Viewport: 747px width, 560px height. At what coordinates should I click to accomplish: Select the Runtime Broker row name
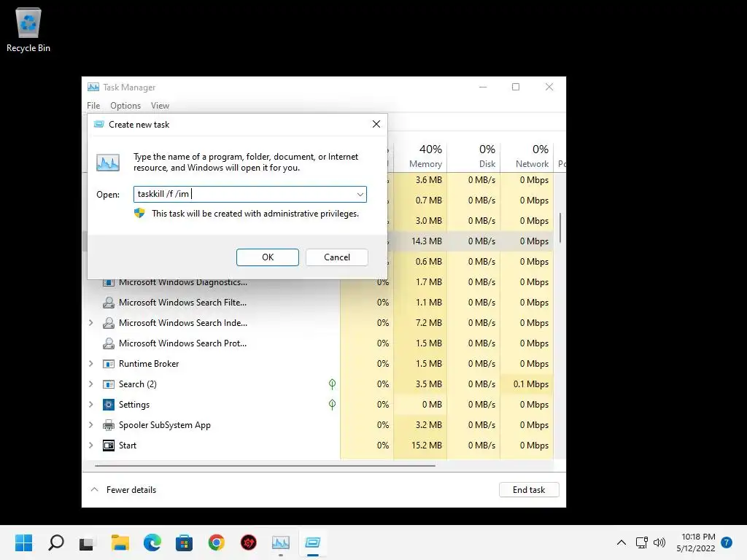click(149, 364)
